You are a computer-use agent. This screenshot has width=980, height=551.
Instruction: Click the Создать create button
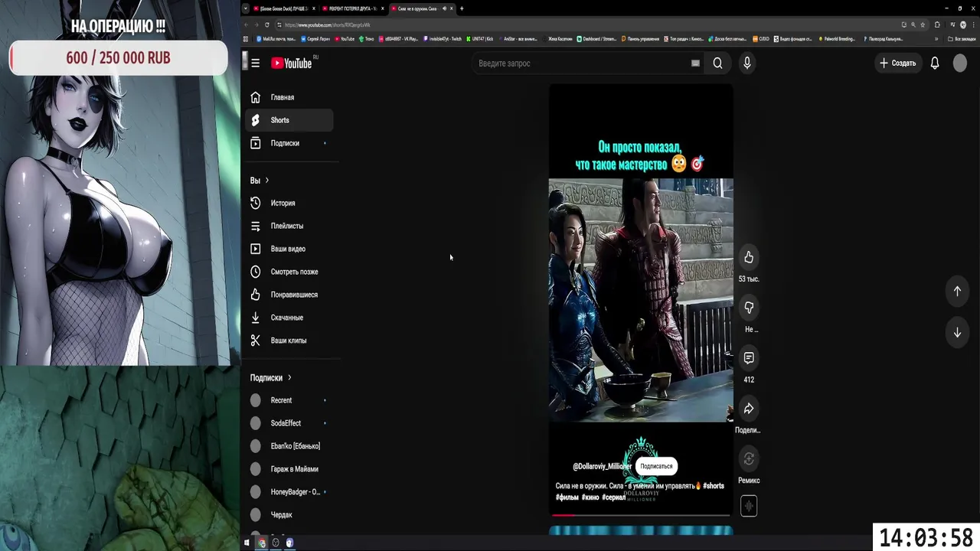click(x=897, y=64)
